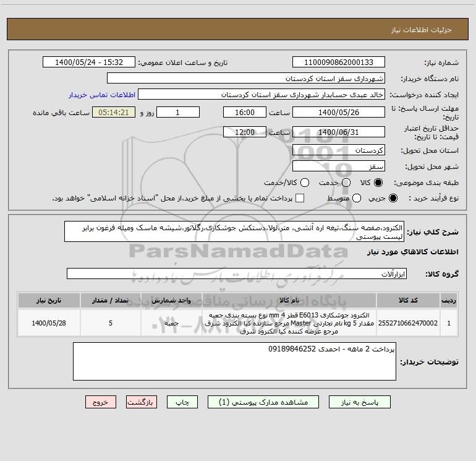Click the request creator field خالد عبدی
476x461 pixels.
point(261,94)
